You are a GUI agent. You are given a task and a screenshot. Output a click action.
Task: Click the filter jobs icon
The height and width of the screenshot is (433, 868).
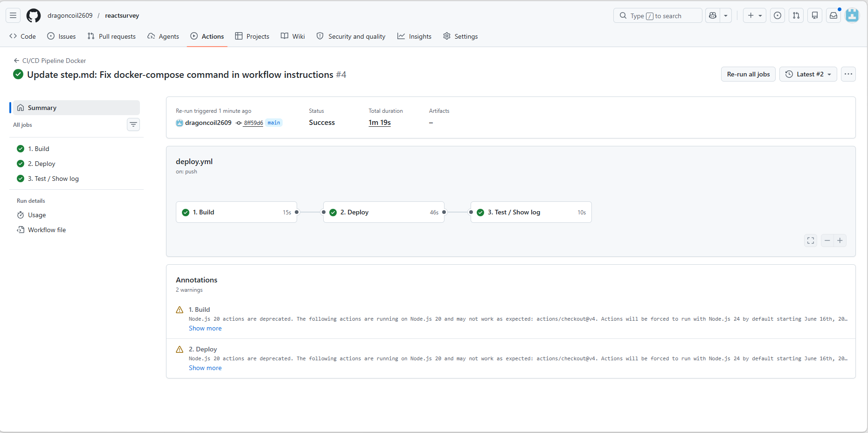point(133,124)
